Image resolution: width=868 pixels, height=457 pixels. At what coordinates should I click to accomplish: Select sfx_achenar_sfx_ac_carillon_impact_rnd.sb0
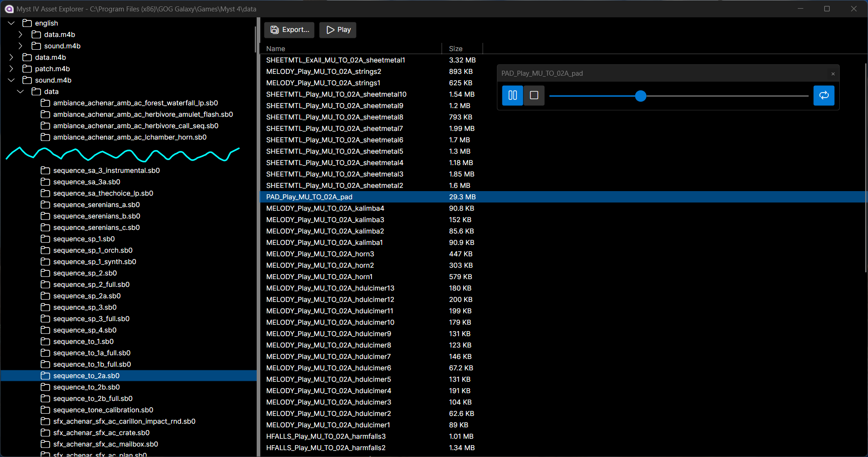[124, 421]
